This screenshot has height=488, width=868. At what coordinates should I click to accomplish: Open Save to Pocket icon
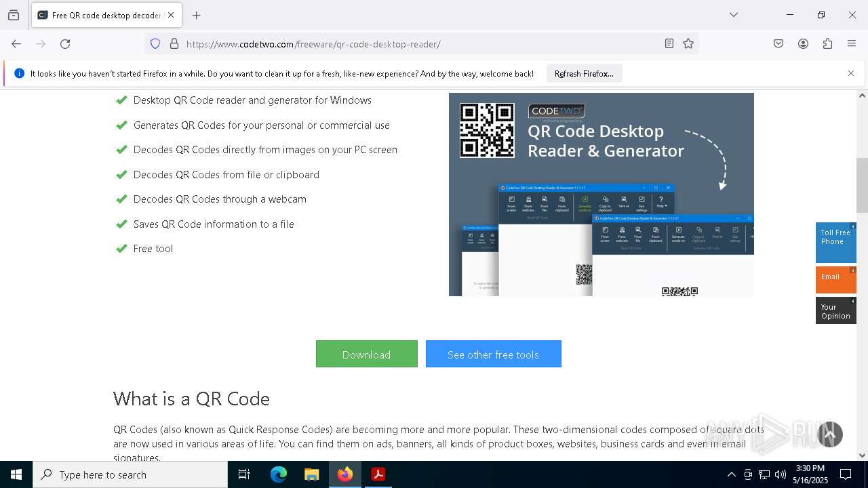[x=778, y=44]
